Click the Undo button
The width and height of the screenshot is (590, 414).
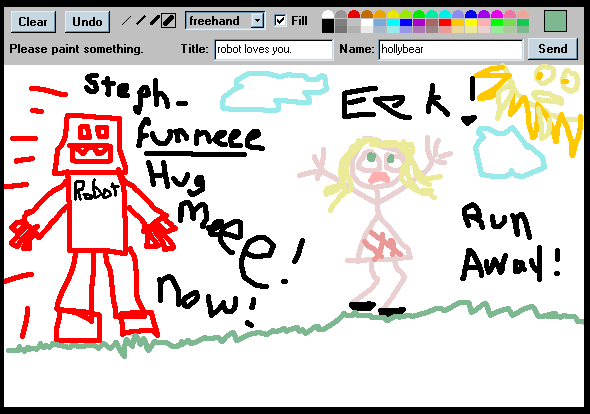tap(87, 21)
